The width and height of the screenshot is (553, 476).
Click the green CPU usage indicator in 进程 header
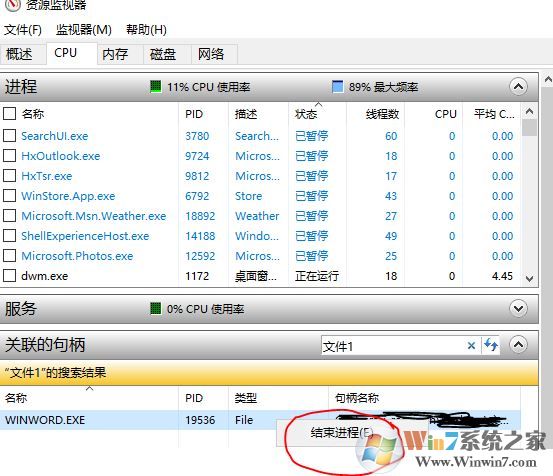(156, 86)
